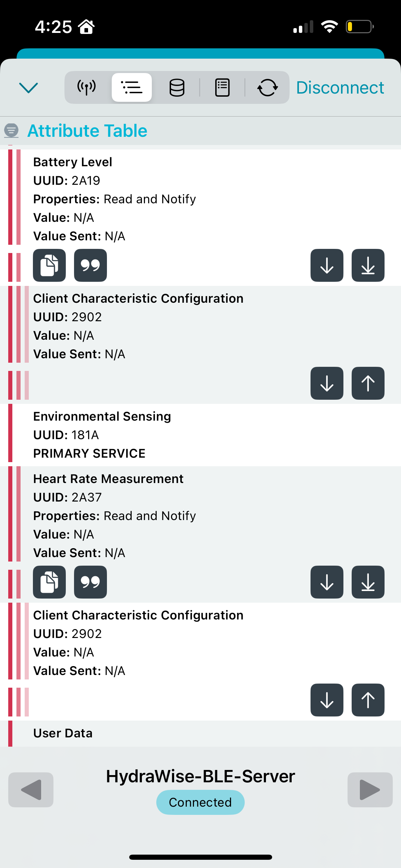401x868 pixels.
Task: Switch to the attribute table list tab
Action: (x=132, y=87)
